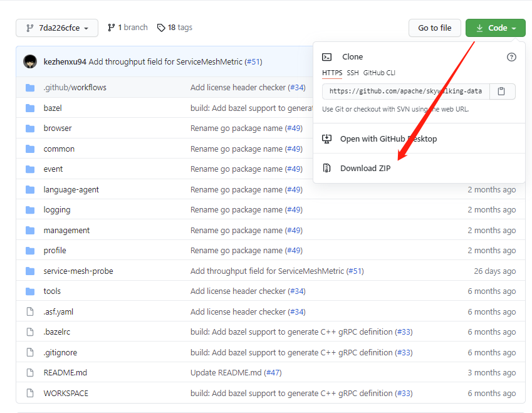The image size is (532, 413).
Task: Open the common folder
Action: [x=59, y=149]
